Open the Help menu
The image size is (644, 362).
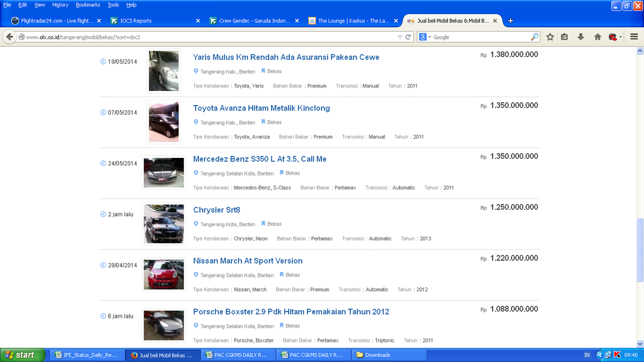coord(131,5)
